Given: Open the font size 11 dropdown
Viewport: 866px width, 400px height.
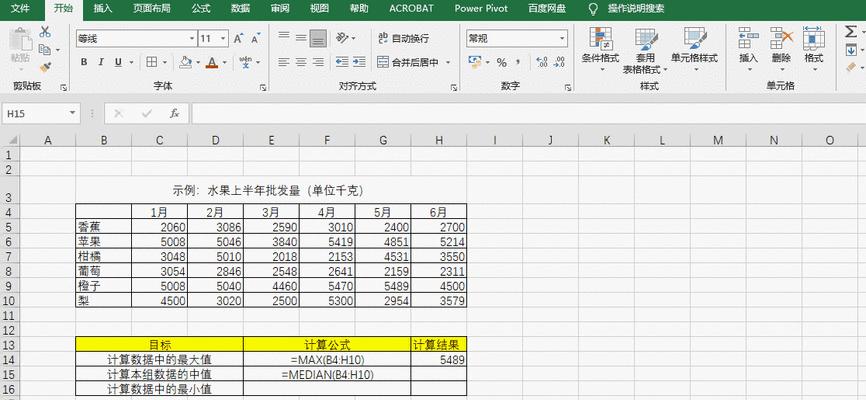Looking at the screenshot, I should [x=223, y=39].
